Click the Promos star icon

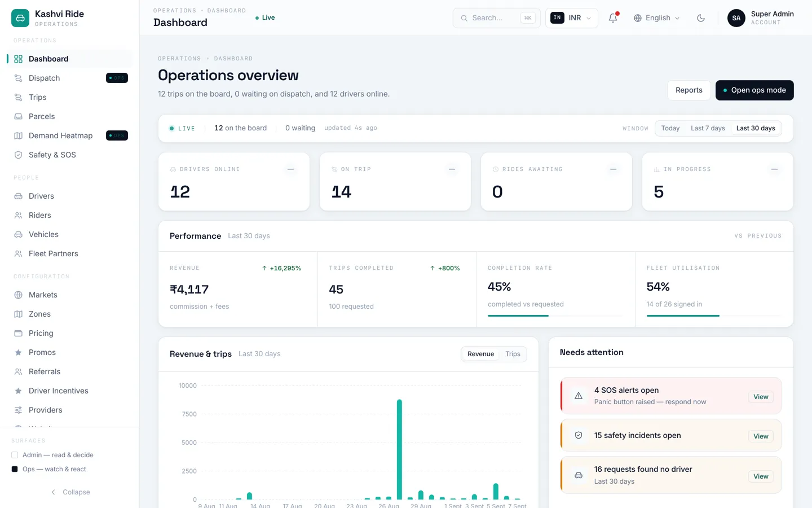click(x=18, y=352)
